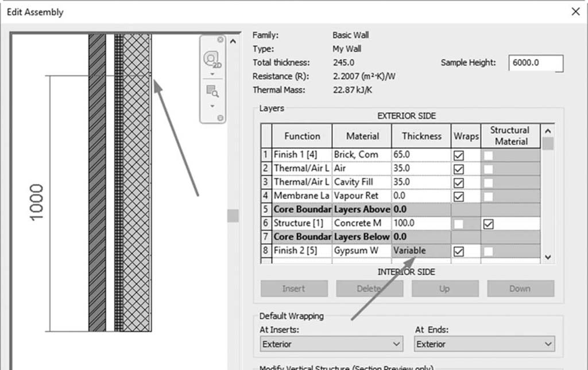
Task: Toggle Wraps for Gypsum Finish 2 layer
Action: [459, 251]
